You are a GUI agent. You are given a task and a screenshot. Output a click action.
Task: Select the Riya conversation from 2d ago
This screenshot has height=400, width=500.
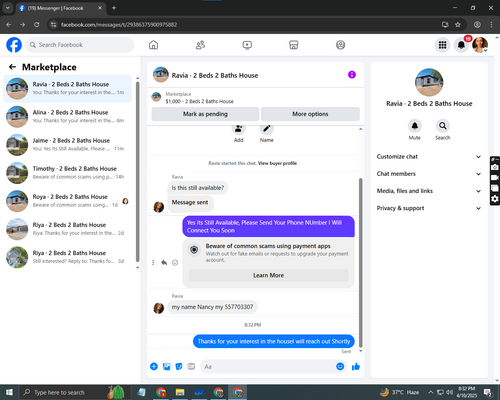68,229
